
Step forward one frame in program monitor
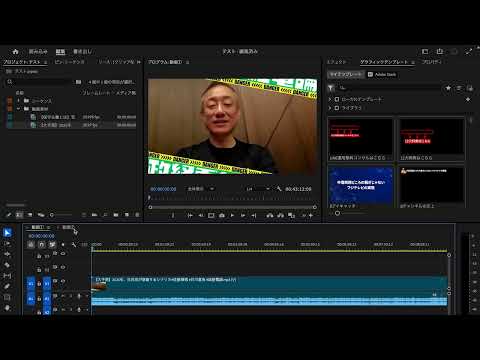(x=243, y=216)
